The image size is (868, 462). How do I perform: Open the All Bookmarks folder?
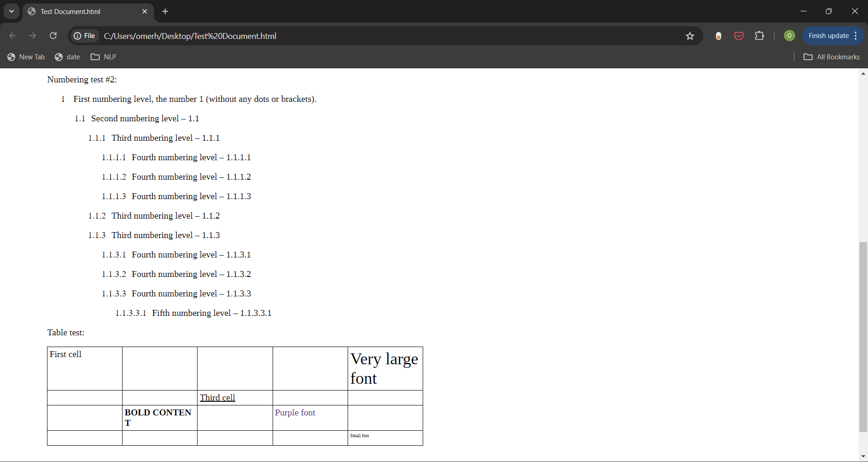point(832,57)
